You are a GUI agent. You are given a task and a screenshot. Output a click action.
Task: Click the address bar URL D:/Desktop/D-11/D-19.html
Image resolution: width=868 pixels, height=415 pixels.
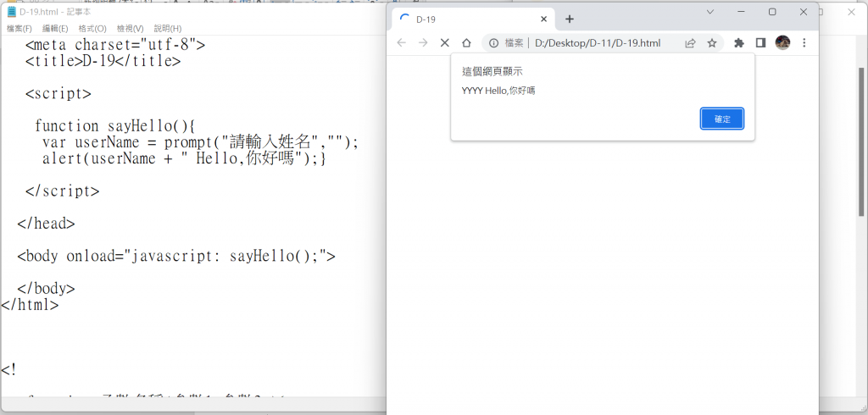click(598, 43)
